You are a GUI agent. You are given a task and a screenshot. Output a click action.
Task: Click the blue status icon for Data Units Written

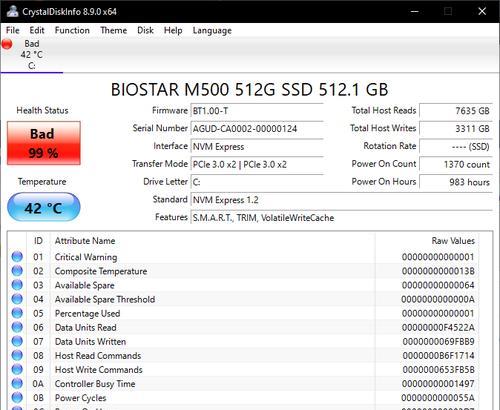17,341
